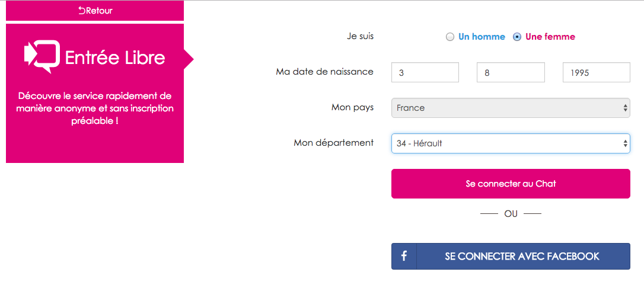Click the arrows on the 34 - Hérault selector

[625, 143]
